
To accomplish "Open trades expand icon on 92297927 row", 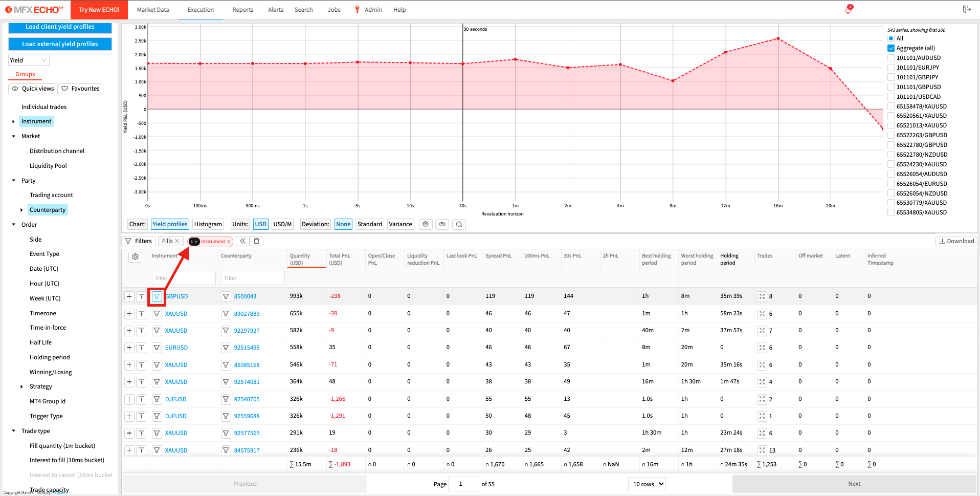I will [x=762, y=331].
